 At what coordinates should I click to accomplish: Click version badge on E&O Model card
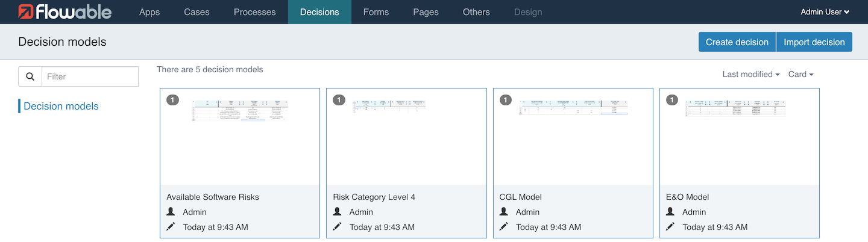click(672, 100)
